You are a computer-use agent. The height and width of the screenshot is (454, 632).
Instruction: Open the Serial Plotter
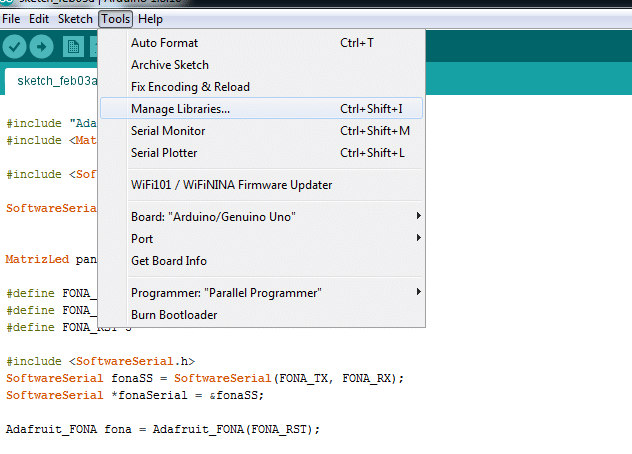point(164,153)
